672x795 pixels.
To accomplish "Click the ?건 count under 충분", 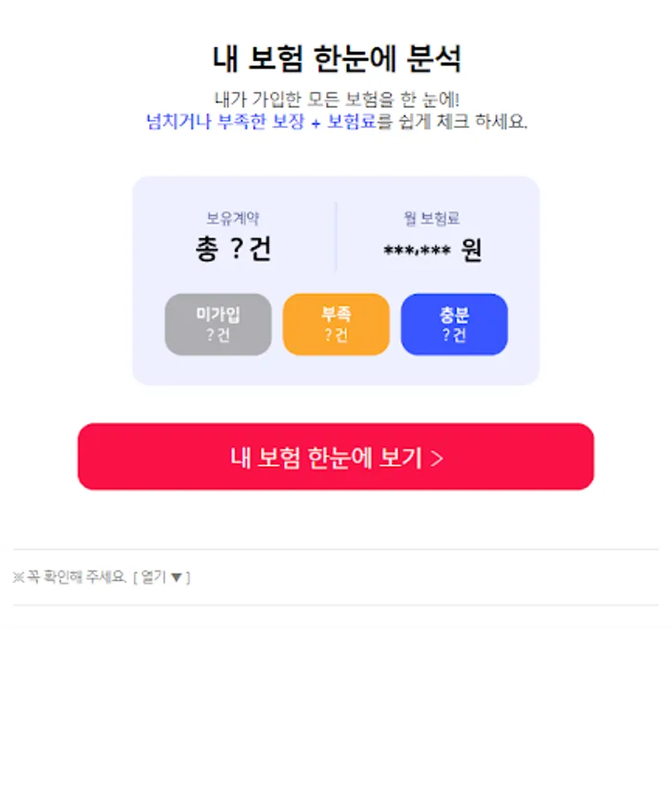I will [454, 335].
